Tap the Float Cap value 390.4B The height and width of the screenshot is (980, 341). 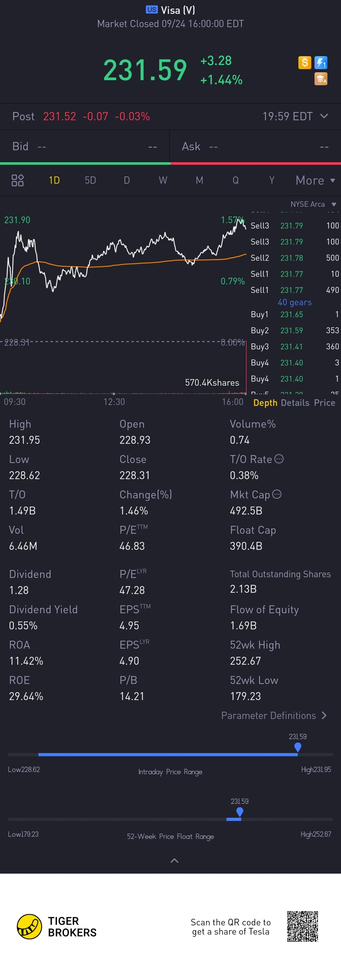tap(246, 546)
